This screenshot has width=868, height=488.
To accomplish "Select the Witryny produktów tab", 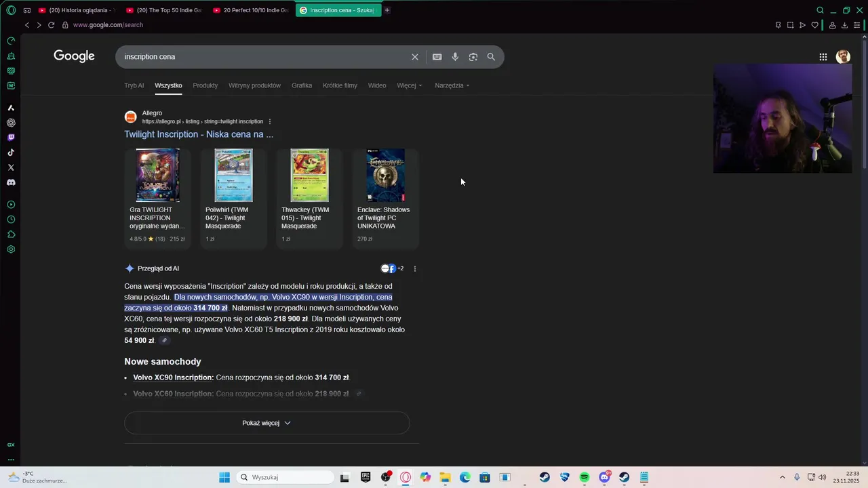I will pos(254,85).
